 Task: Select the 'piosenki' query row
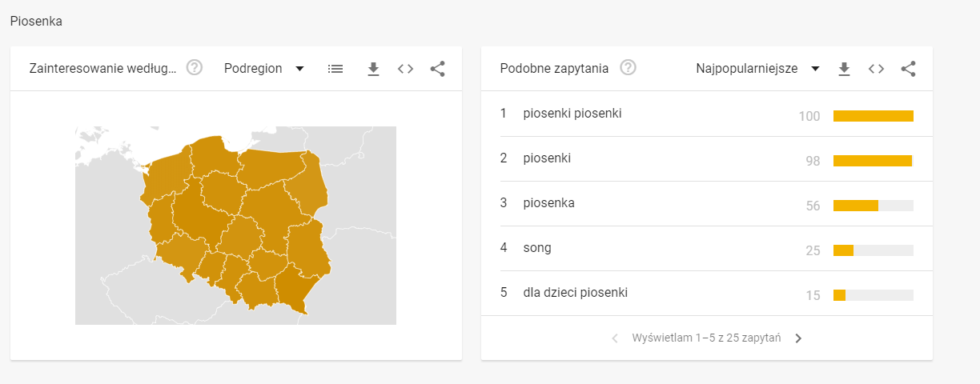click(547, 158)
